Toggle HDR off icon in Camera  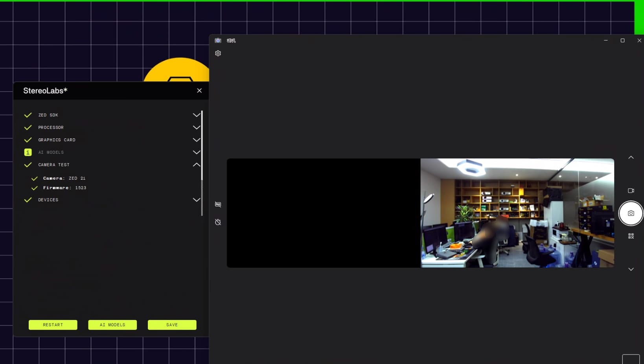click(218, 204)
